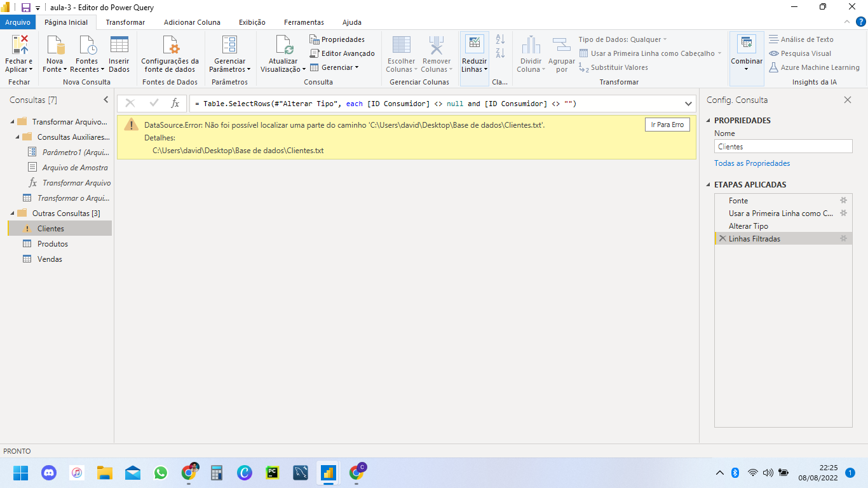Expand the formula bar with chevron
868x488 pixels.
[x=689, y=104]
